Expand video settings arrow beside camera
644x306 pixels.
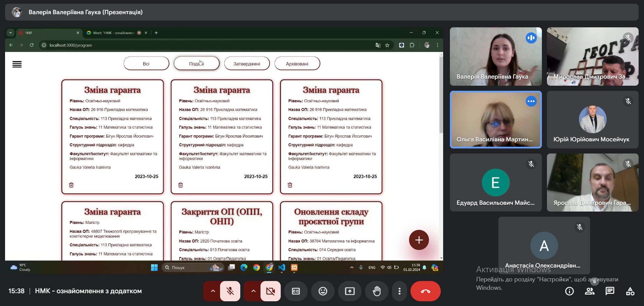coord(253,291)
